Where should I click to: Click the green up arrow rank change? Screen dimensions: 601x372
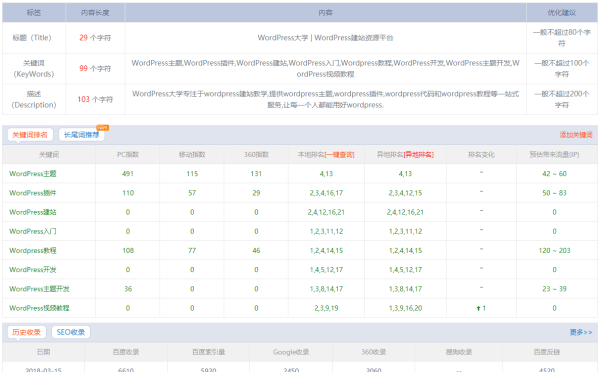click(478, 308)
